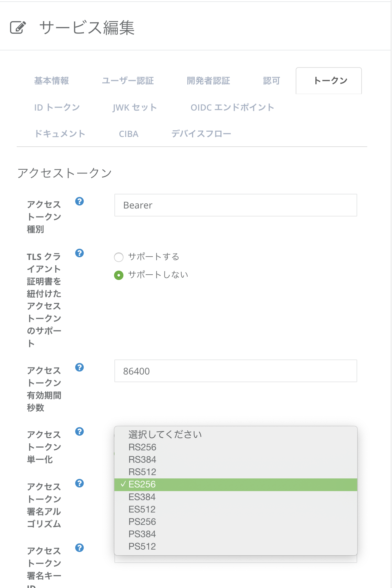The height and width of the screenshot is (588, 392).
Task: Go to the OIDC エンドポイント tab
Action: (232, 108)
